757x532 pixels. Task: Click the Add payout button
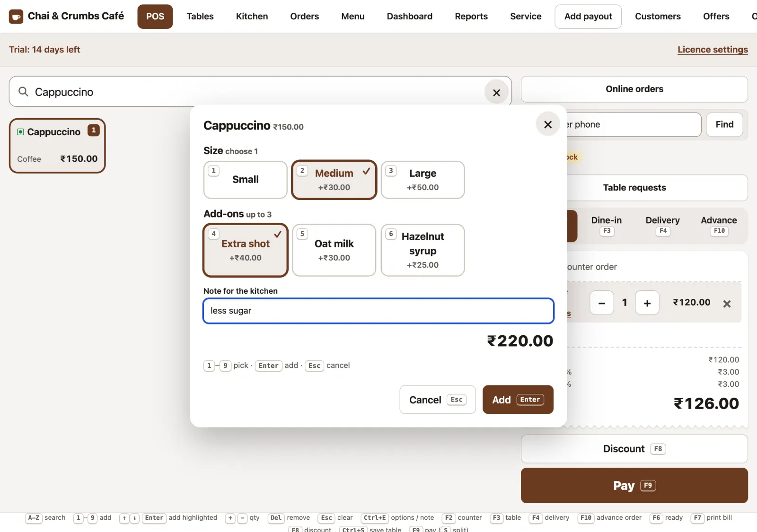click(588, 17)
